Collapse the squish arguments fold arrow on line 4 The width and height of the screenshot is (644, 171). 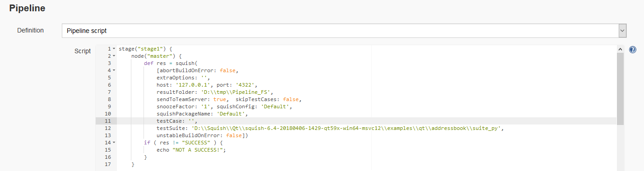[x=114, y=70]
